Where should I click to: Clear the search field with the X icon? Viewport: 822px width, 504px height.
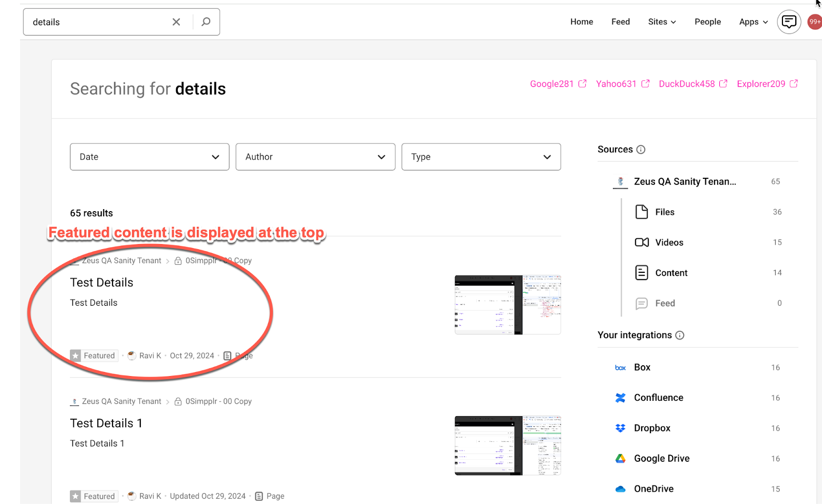click(x=176, y=22)
